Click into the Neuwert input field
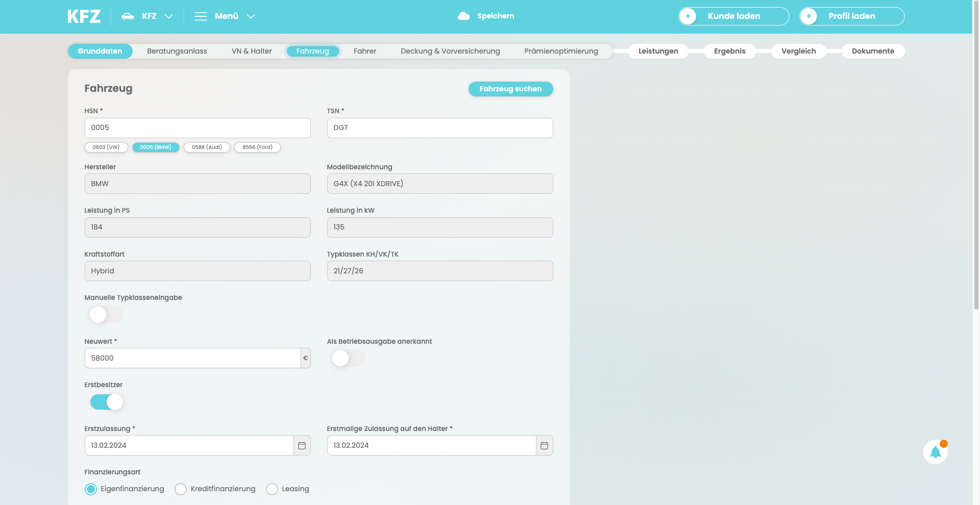Image resolution: width=980 pixels, height=505 pixels. (x=192, y=358)
